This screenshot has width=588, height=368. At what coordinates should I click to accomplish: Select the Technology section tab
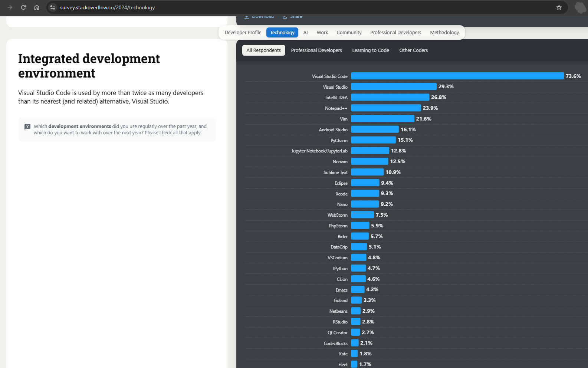[282, 33]
